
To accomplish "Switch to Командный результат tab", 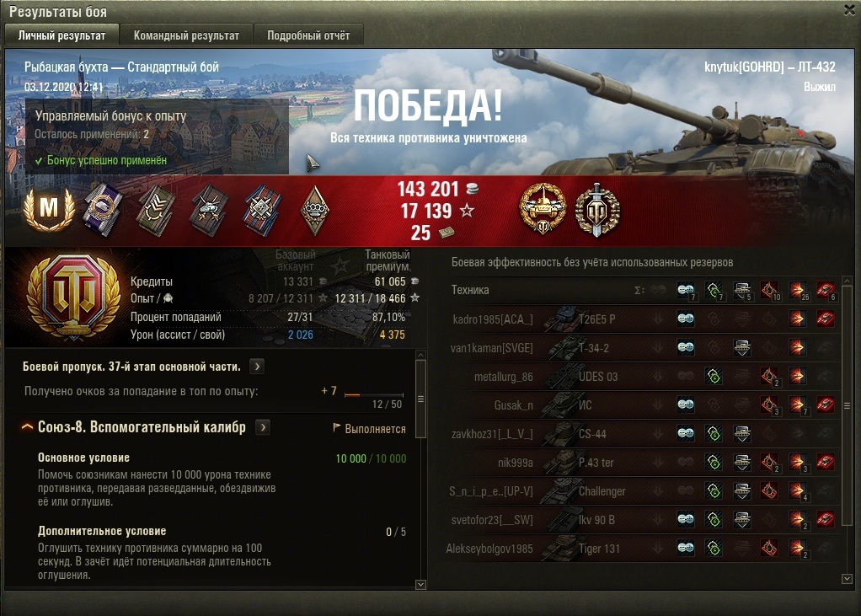I will coord(186,35).
